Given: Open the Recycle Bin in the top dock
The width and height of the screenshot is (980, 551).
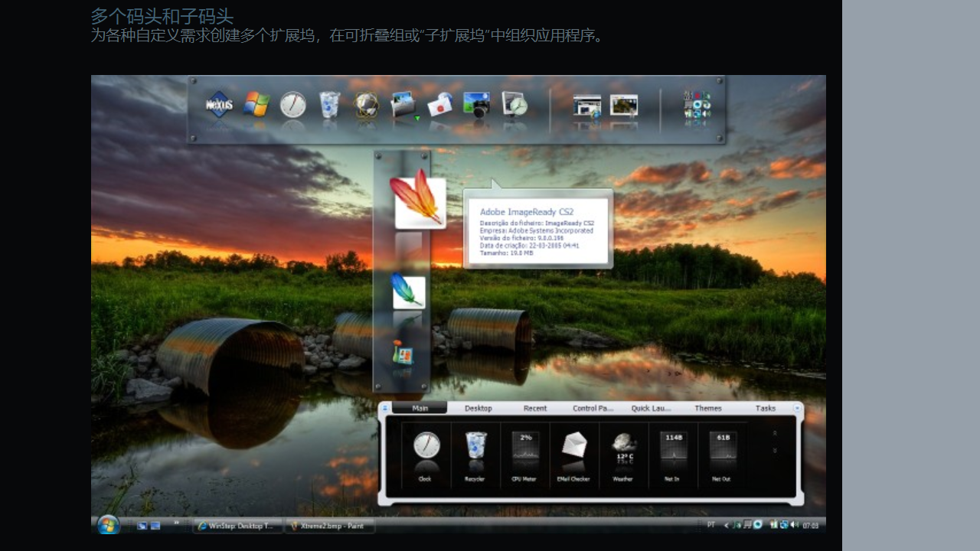Looking at the screenshot, I should point(329,105).
